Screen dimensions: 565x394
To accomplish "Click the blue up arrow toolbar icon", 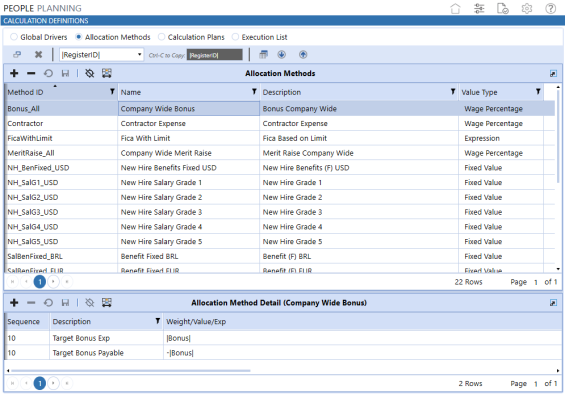I will pos(303,54).
